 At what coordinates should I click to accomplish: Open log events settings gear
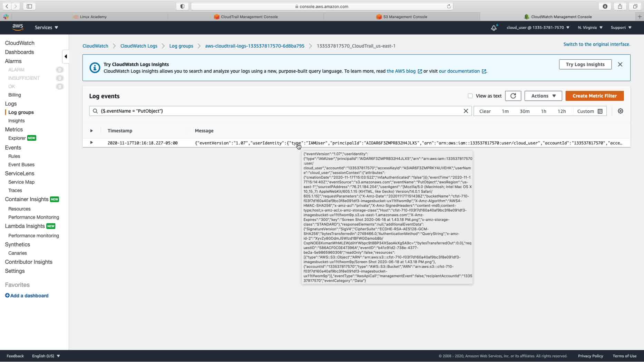pos(620,111)
